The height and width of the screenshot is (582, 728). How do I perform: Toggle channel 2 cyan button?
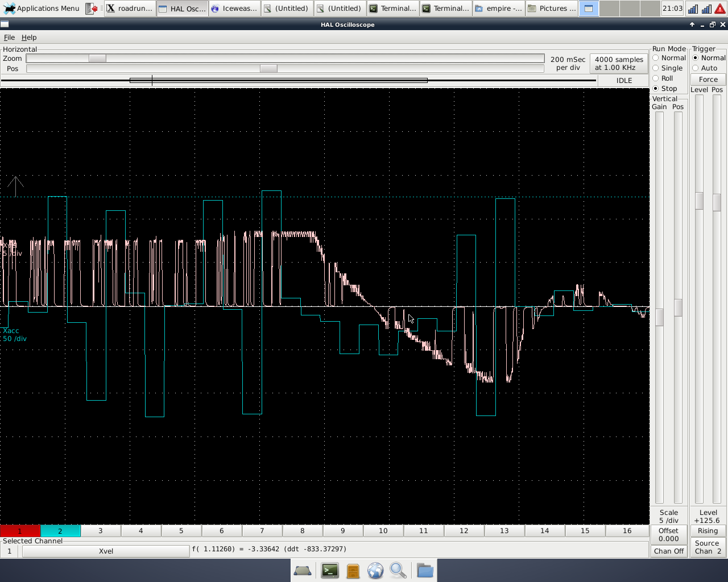coord(60,531)
